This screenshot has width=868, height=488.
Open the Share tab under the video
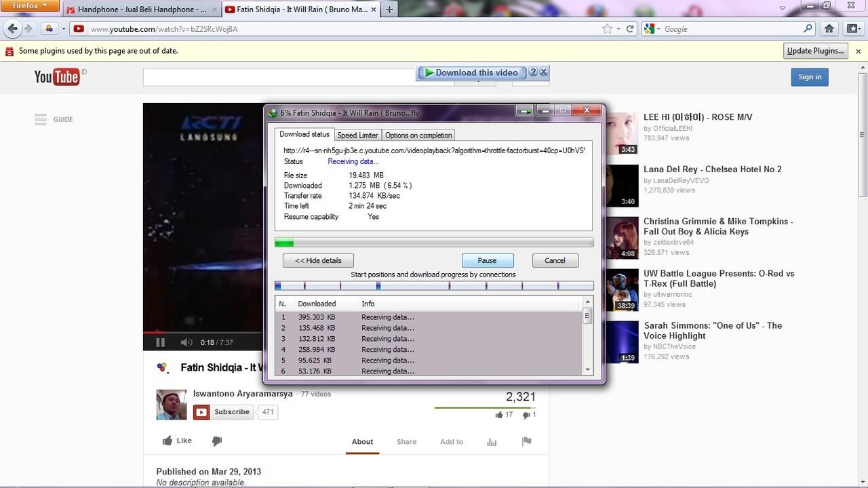point(407,442)
